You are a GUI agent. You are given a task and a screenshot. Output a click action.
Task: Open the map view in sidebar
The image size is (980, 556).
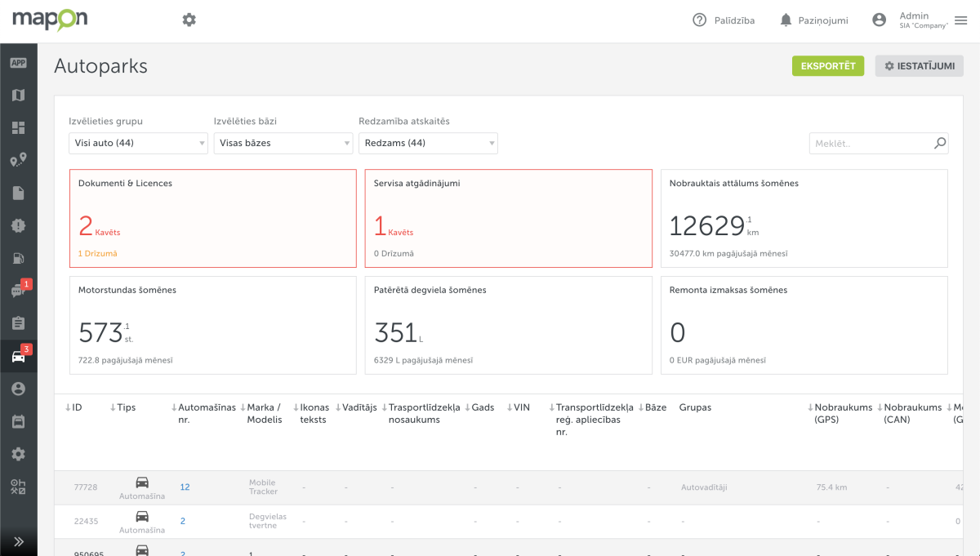click(18, 96)
